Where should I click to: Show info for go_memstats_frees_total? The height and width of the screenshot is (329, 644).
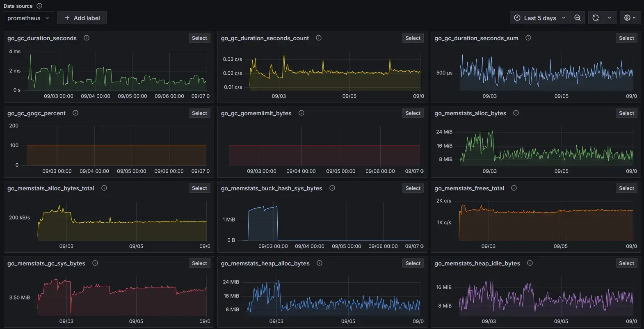[x=514, y=188]
